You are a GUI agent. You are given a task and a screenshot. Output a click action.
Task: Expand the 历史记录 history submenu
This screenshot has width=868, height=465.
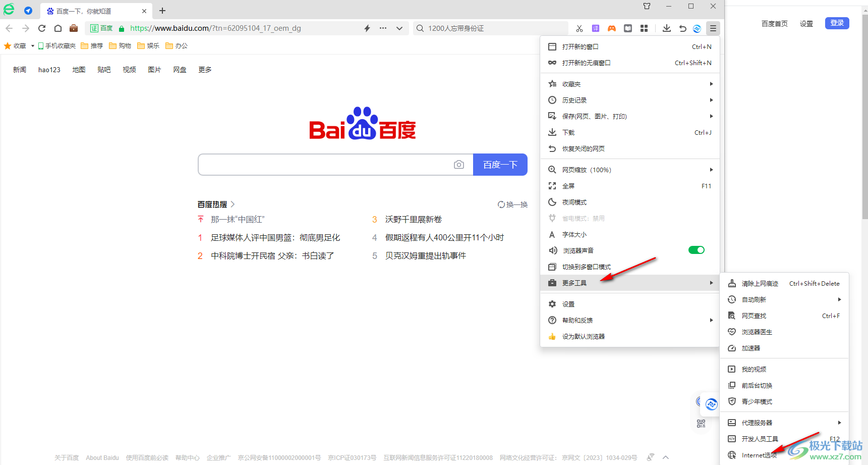(x=630, y=100)
